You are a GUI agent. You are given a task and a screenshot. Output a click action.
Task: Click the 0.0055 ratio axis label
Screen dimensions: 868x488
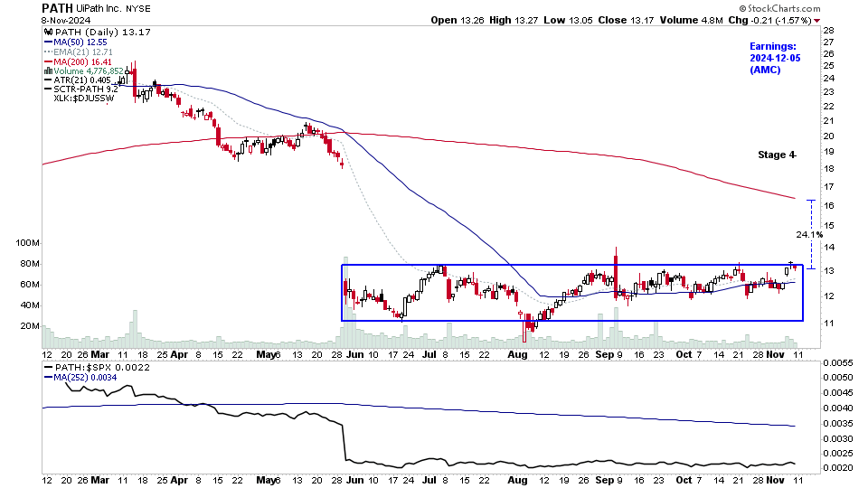tap(837, 363)
